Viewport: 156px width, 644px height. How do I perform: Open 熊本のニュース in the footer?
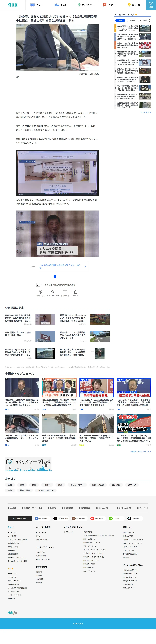tap(41, 532)
